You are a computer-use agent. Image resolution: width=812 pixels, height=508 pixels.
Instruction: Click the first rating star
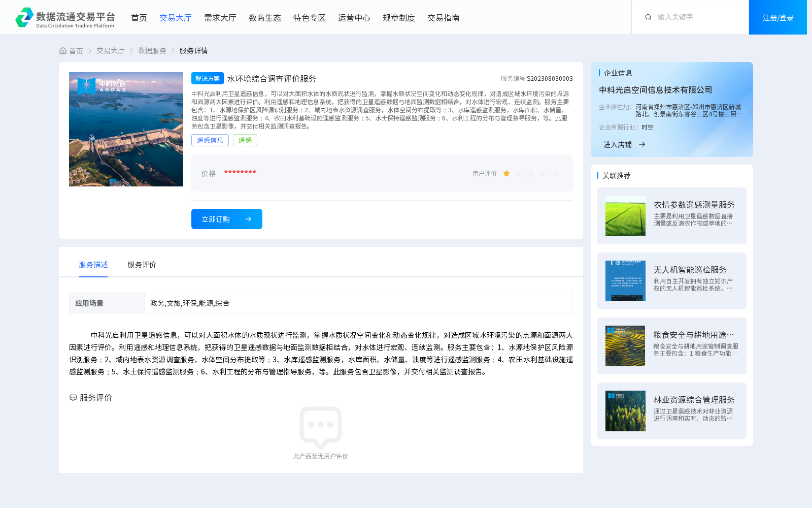pos(506,173)
